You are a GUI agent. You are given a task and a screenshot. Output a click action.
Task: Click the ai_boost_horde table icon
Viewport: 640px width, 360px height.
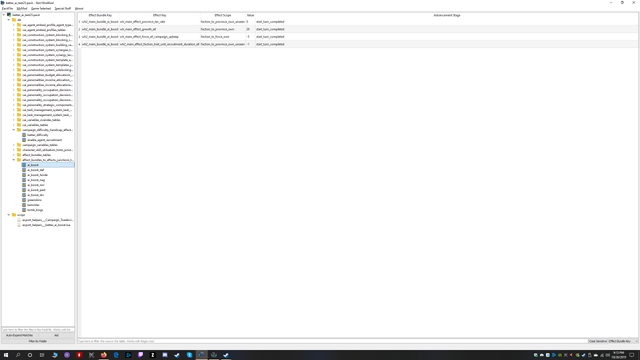(24, 175)
